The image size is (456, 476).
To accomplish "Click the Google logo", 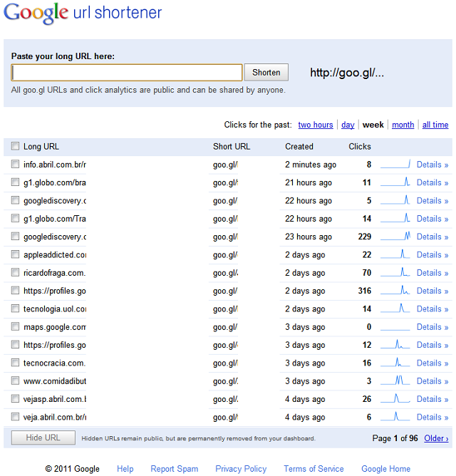I will pos(37,14).
